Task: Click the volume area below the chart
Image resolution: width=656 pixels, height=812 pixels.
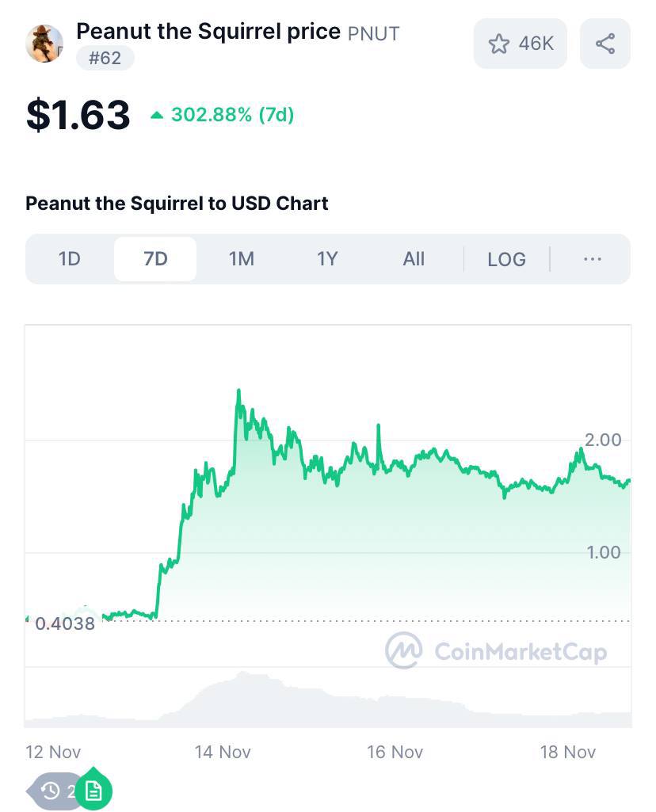Action: 328,699
